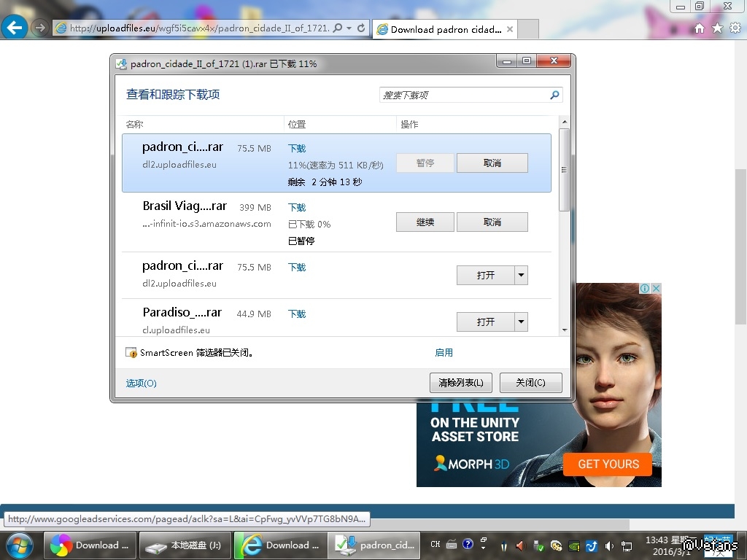This screenshot has height=560, width=747.
Task: Click the network connection tray icon
Action: [627, 545]
